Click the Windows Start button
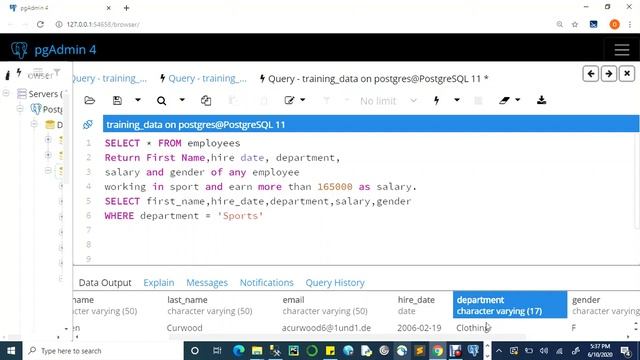 (11, 351)
